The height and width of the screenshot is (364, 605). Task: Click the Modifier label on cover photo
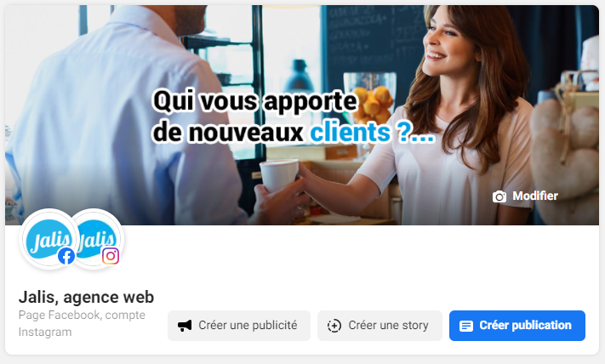pos(534,196)
